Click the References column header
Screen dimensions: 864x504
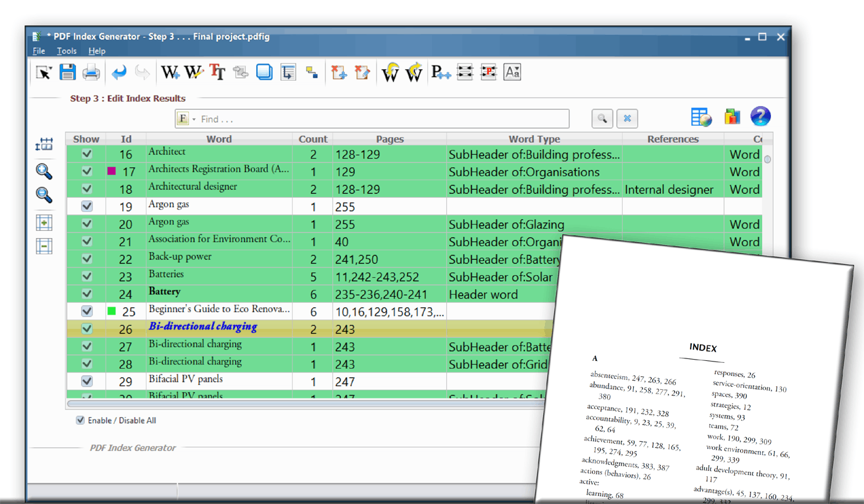pyautogui.click(x=673, y=139)
